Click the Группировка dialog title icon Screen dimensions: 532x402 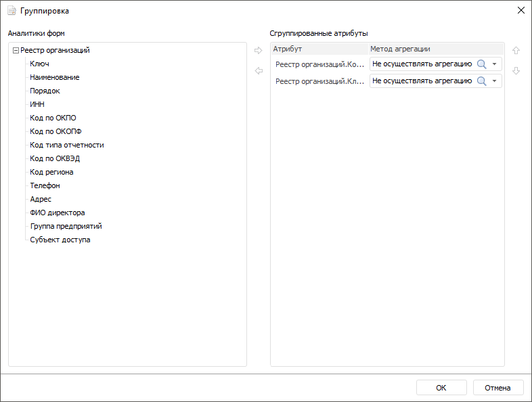point(12,11)
